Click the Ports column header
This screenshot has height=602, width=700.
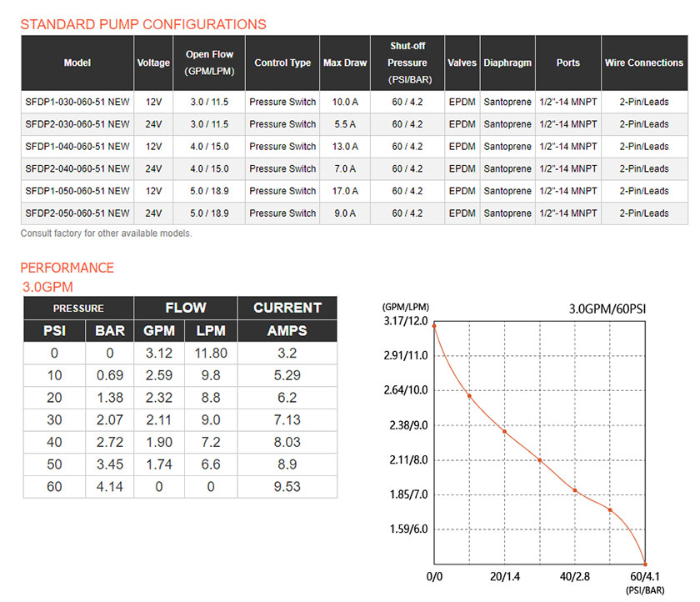click(x=568, y=63)
